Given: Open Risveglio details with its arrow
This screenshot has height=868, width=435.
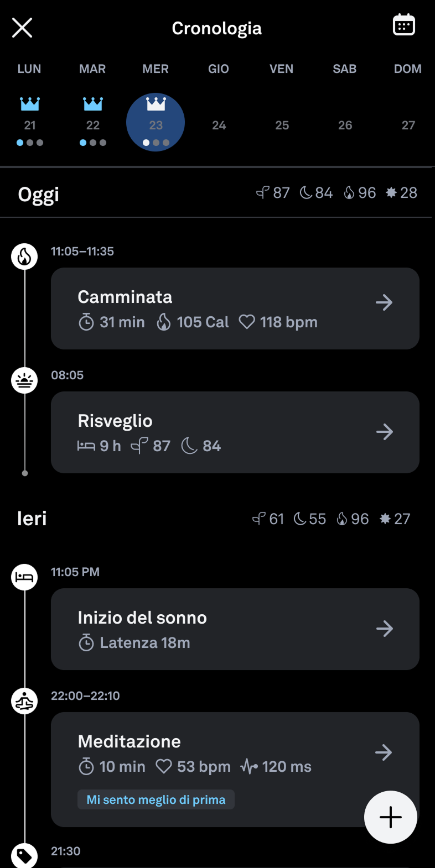Looking at the screenshot, I should (384, 432).
